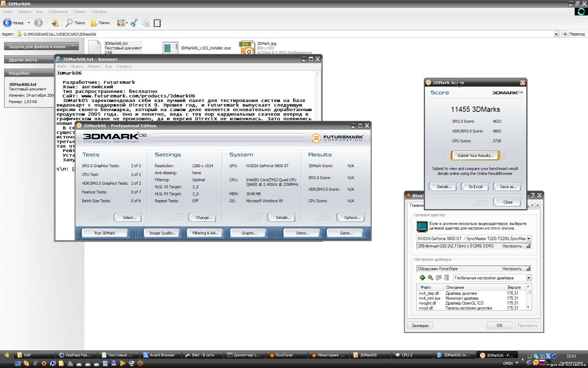Click Russian flag language tray icon
The height and width of the screenshot is (368, 588).
click(542, 363)
